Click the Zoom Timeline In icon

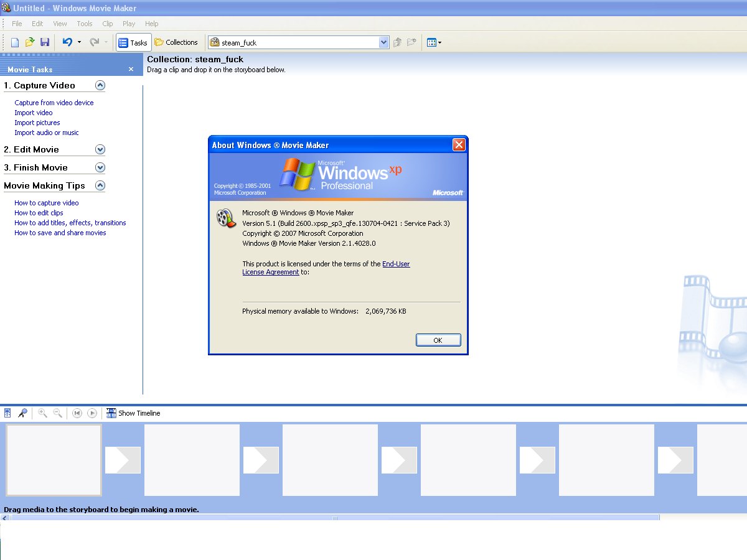click(42, 413)
